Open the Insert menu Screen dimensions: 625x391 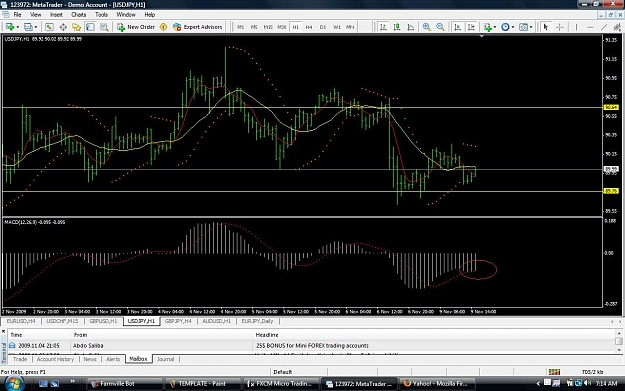pos(56,15)
